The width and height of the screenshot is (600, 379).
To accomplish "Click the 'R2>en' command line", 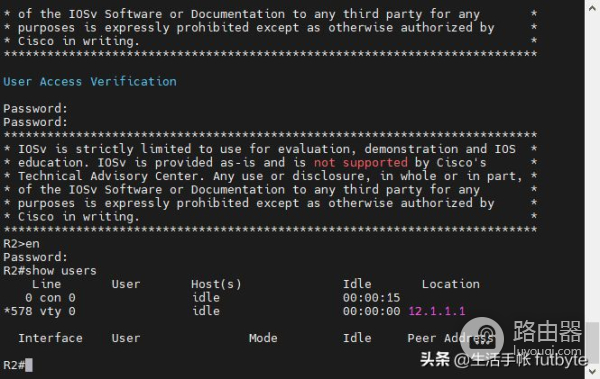I will 21,243.
